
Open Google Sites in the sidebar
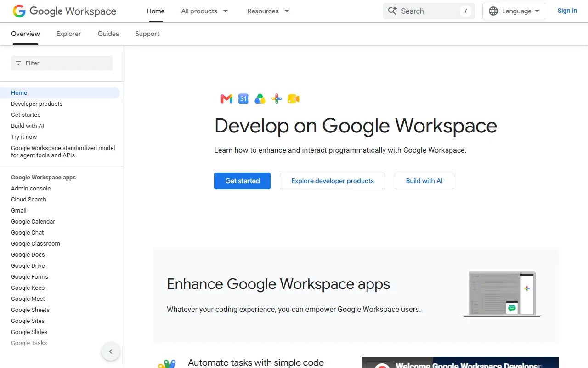pos(28,321)
